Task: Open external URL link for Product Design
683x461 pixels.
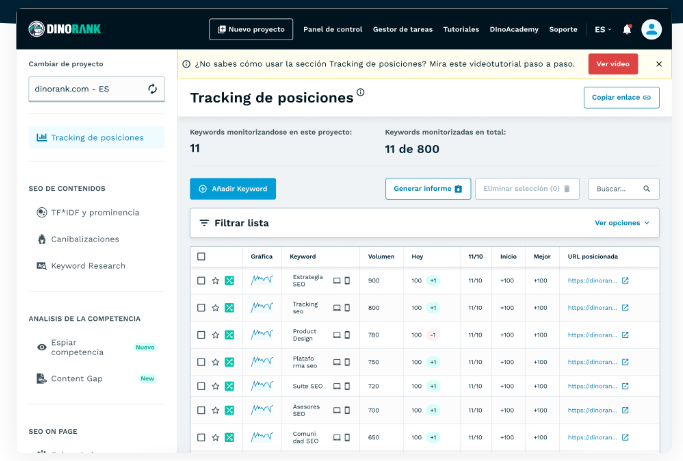Action: (x=625, y=335)
